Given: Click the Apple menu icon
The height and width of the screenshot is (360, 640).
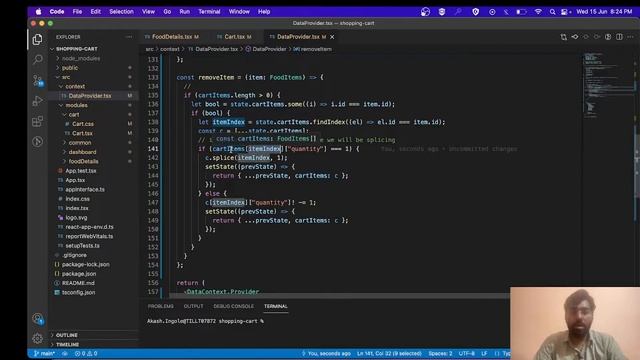Looking at the screenshot, I should [38, 12].
